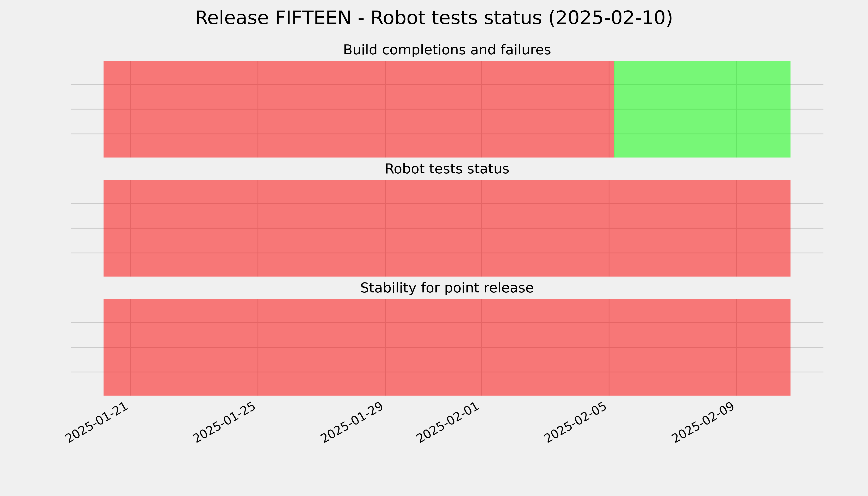
Task: Select the red region in Build completions chart
Action: click(359, 109)
